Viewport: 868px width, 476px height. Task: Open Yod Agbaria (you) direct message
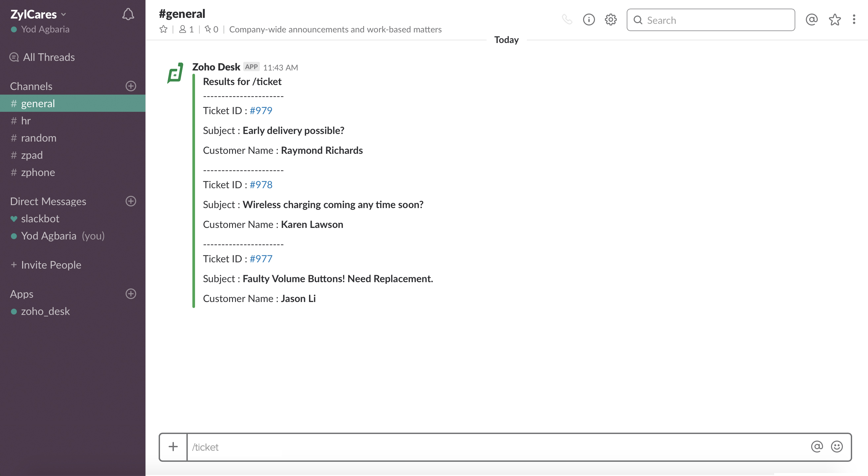[x=73, y=236]
